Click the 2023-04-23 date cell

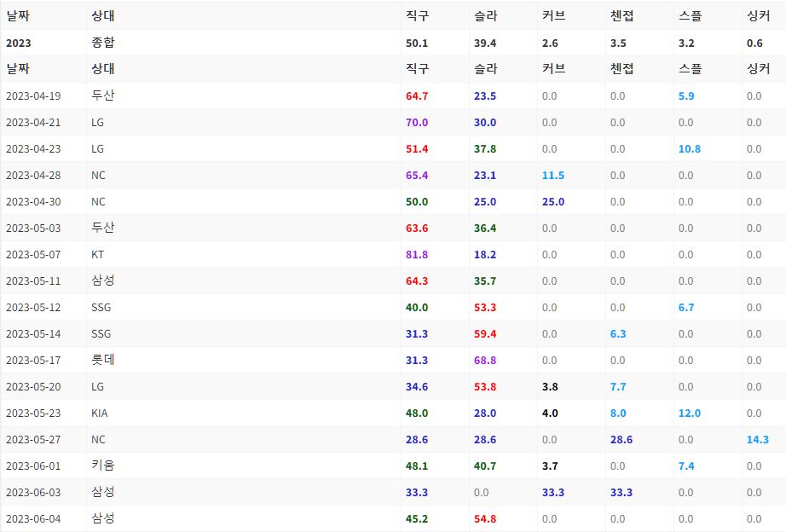click(x=33, y=149)
